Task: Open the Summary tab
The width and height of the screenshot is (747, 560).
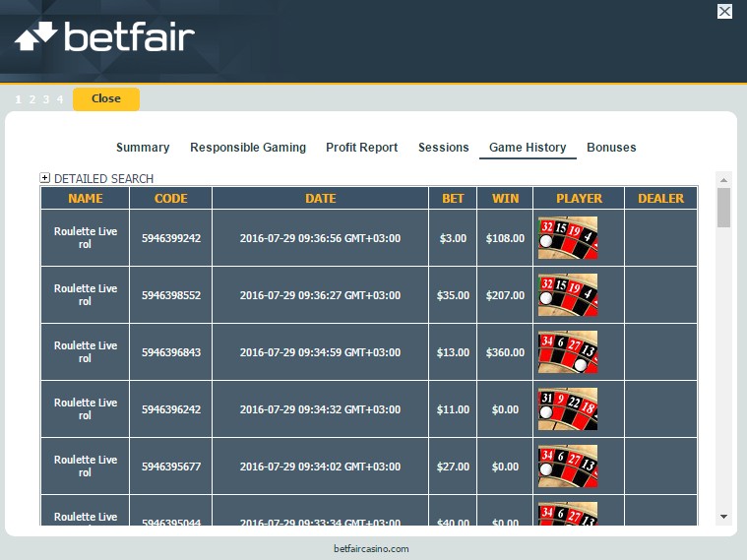Action: tap(143, 148)
